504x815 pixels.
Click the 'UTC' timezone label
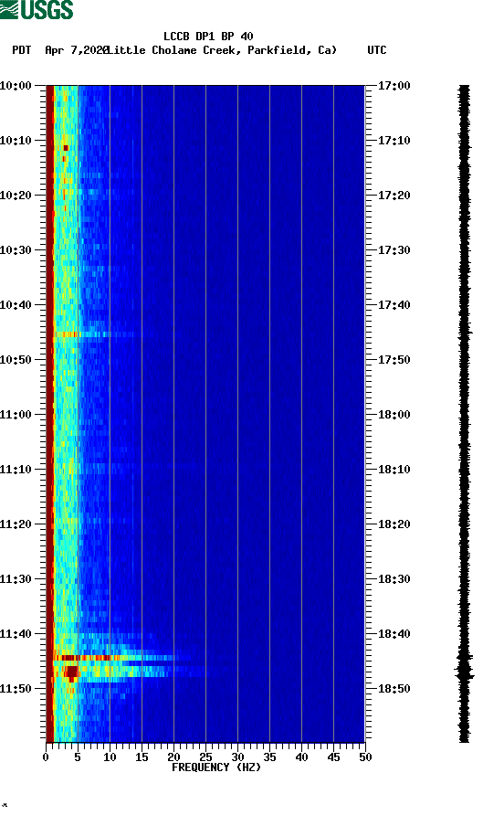coord(377,50)
